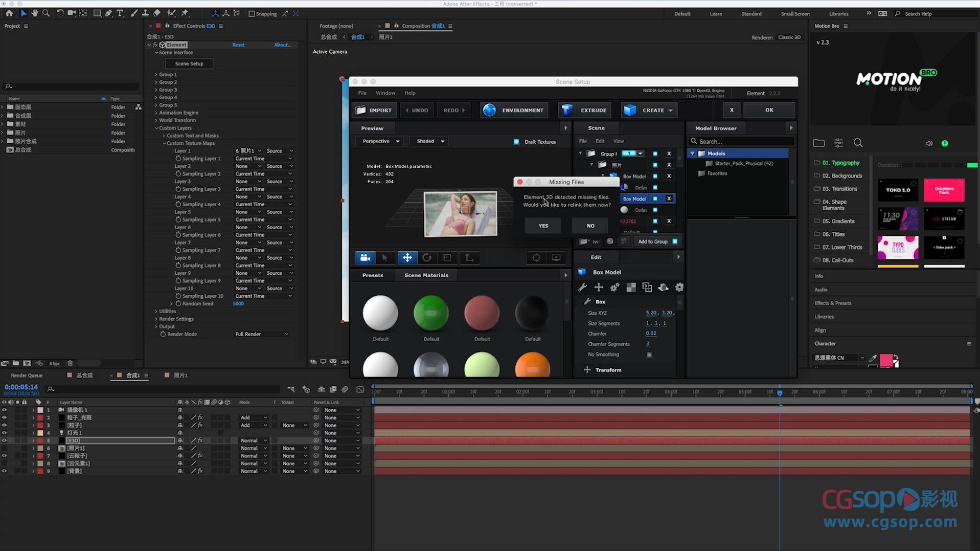Click the ENVIRONMENT button
Image resolution: width=980 pixels, height=551 pixels.
(x=514, y=110)
